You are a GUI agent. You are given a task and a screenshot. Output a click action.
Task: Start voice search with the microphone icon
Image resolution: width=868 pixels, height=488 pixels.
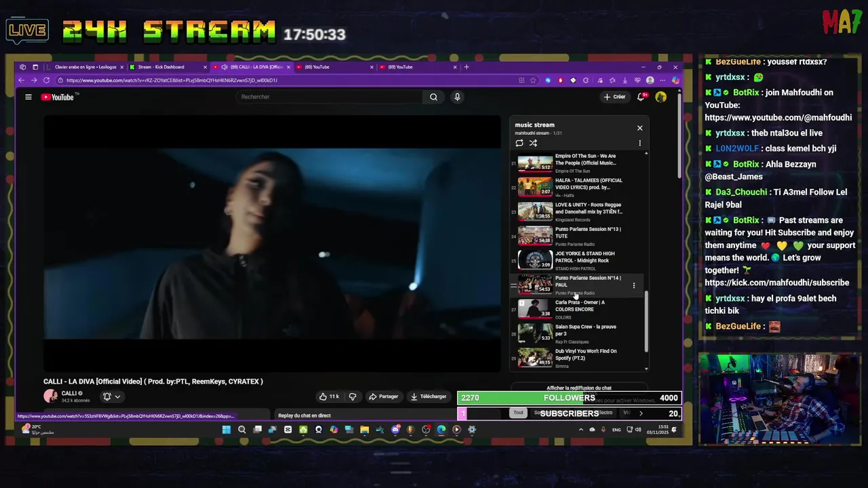(x=457, y=97)
